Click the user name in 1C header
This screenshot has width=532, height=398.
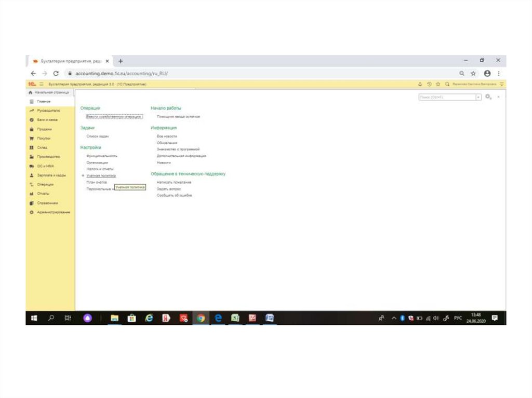pos(474,84)
